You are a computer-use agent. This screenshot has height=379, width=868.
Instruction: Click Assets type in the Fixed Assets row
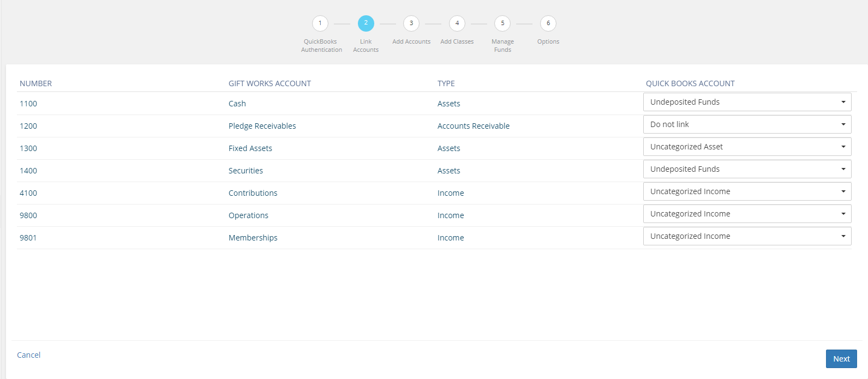tap(449, 148)
